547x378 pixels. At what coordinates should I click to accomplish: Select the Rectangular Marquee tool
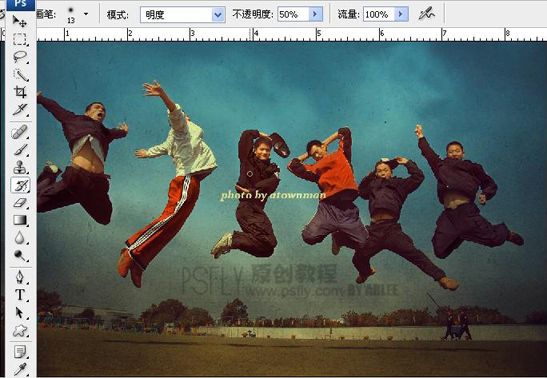point(20,39)
